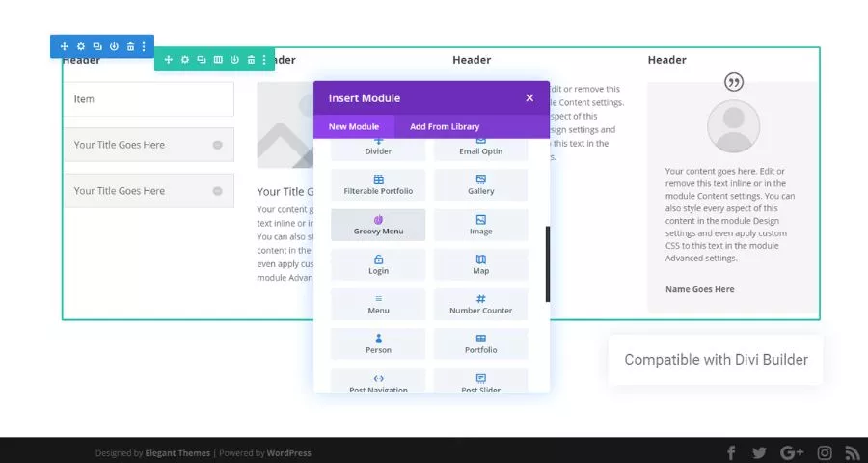Open the Elegant Themes footer link
868x463 pixels.
(177, 453)
